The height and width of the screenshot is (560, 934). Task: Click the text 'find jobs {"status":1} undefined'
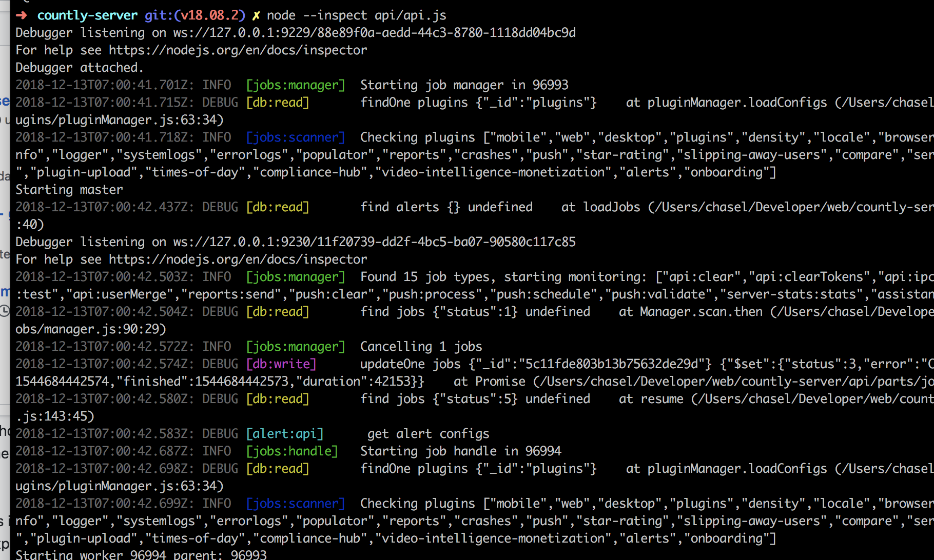tap(475, 312)
